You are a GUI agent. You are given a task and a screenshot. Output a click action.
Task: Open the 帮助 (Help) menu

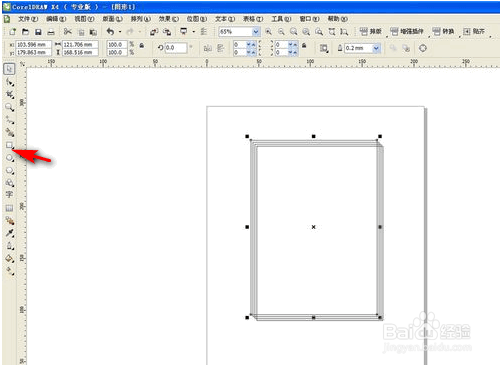pos(337,19)
